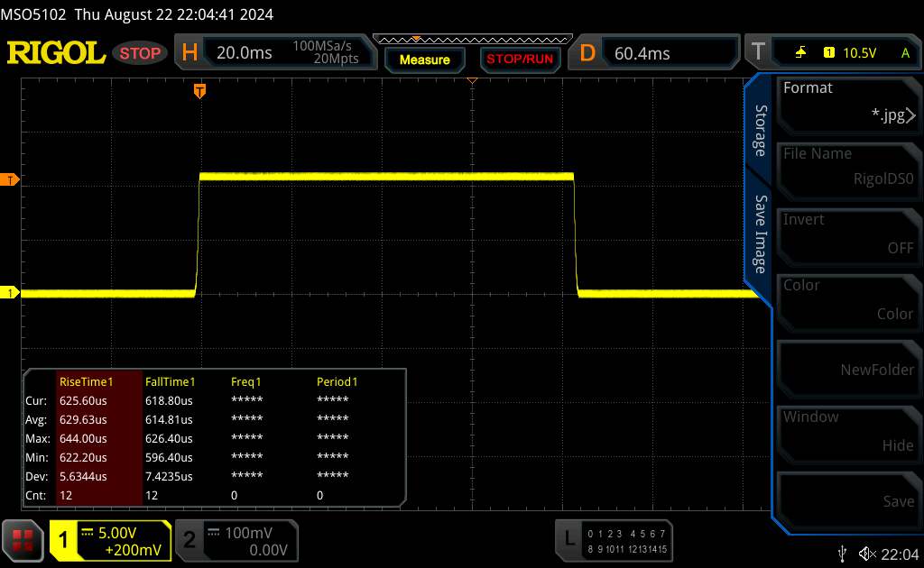The height and width of the screenshot is (568, 924).
Task: Click the Save menu button
Action: tap(848, 501)
